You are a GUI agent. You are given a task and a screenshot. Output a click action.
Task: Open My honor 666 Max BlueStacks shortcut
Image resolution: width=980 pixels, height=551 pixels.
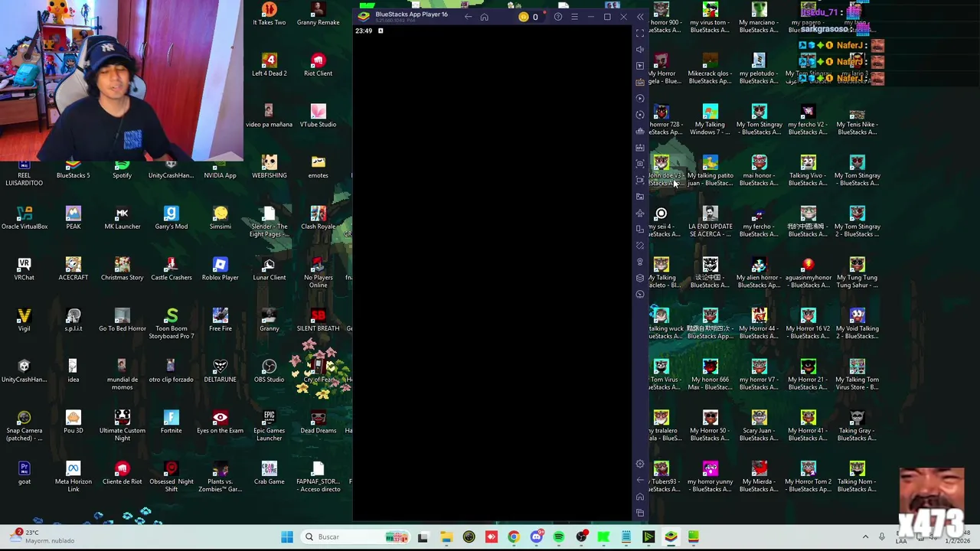[710, 375]
